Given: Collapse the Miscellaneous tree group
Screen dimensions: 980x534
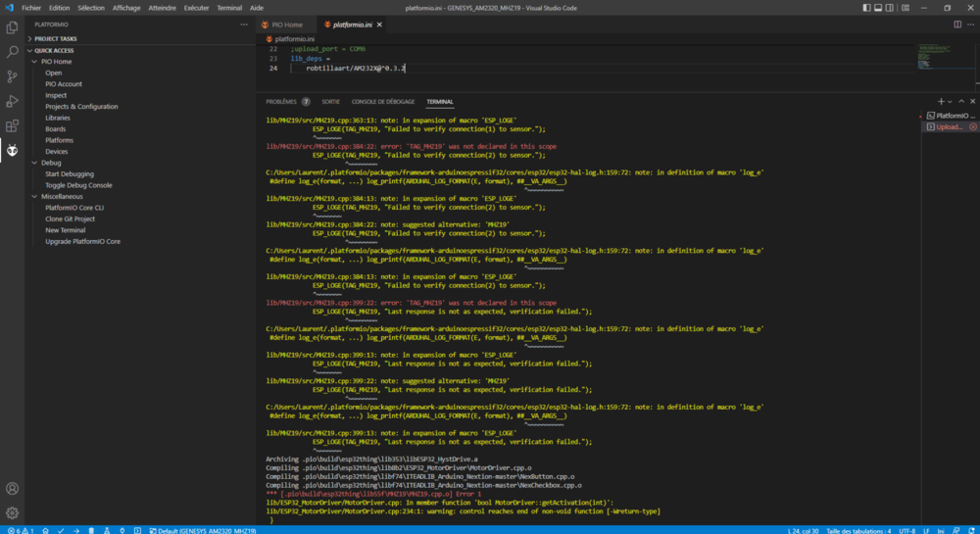Looking at the screenshot, I should coord(35,197).
